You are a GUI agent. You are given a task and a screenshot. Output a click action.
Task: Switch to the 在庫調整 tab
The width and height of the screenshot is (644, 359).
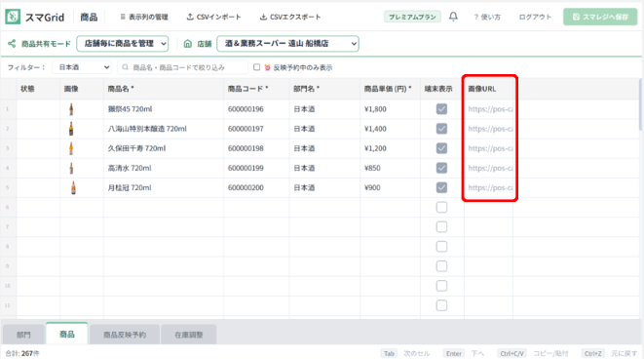188,335
